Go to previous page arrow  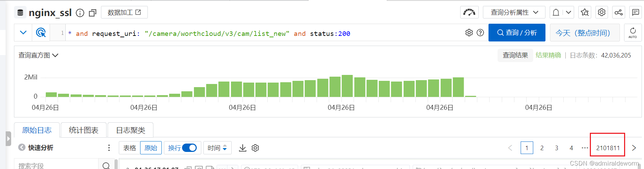point(510,148)
